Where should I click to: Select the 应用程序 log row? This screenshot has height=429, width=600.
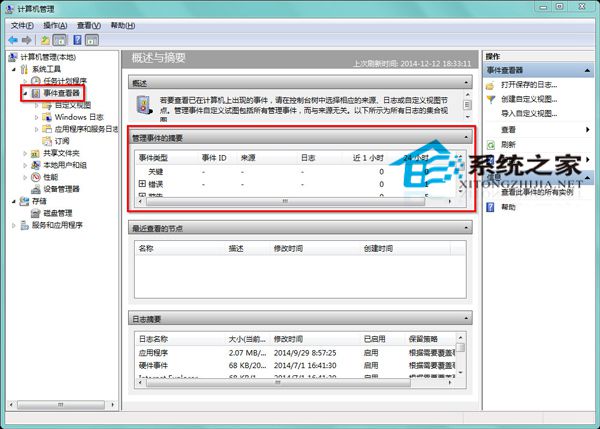tap(296, 353)
